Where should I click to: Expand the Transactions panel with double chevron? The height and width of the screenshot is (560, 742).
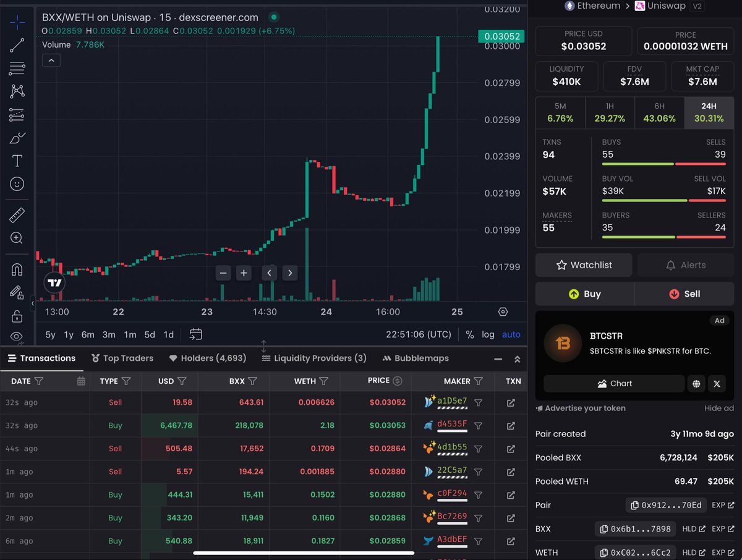pos(517,358)
